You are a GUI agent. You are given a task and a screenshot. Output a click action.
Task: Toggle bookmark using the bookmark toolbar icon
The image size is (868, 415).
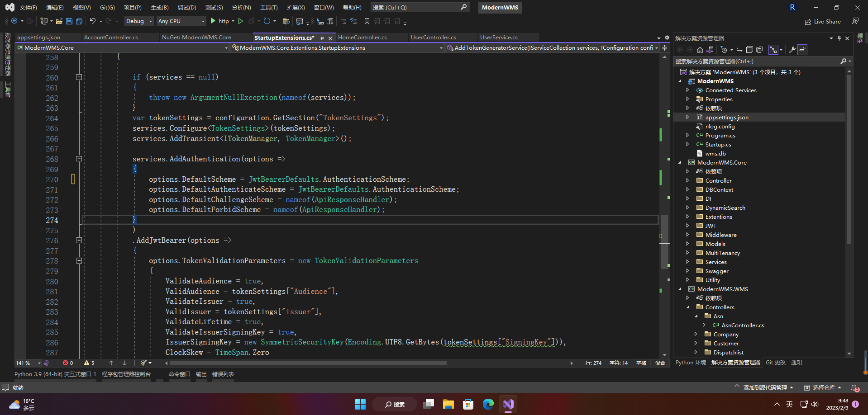pyautogui.click(x=367, y=21)
